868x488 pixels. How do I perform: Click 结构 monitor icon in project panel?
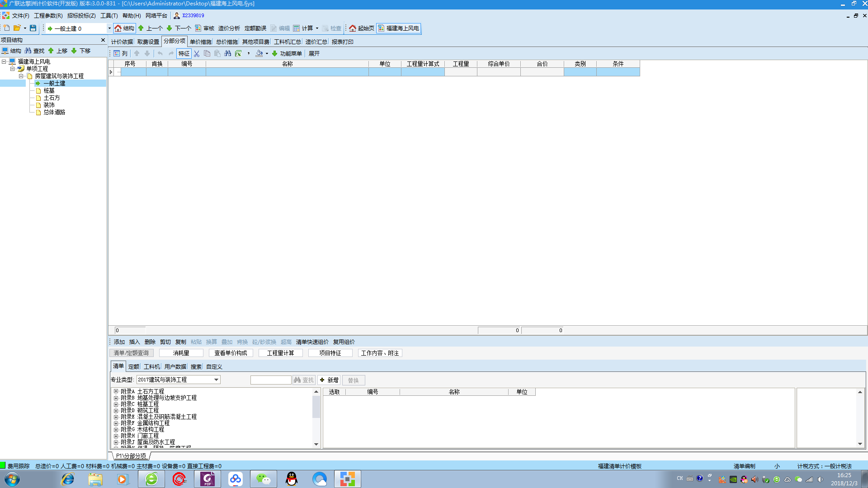click(x=11, y=51)
